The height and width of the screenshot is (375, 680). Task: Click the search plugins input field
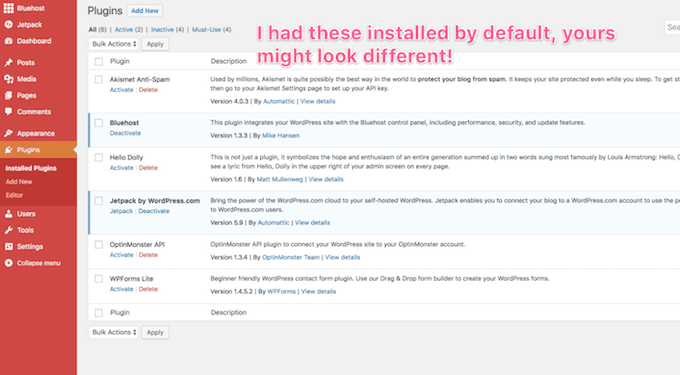click(x=673, y=27)
